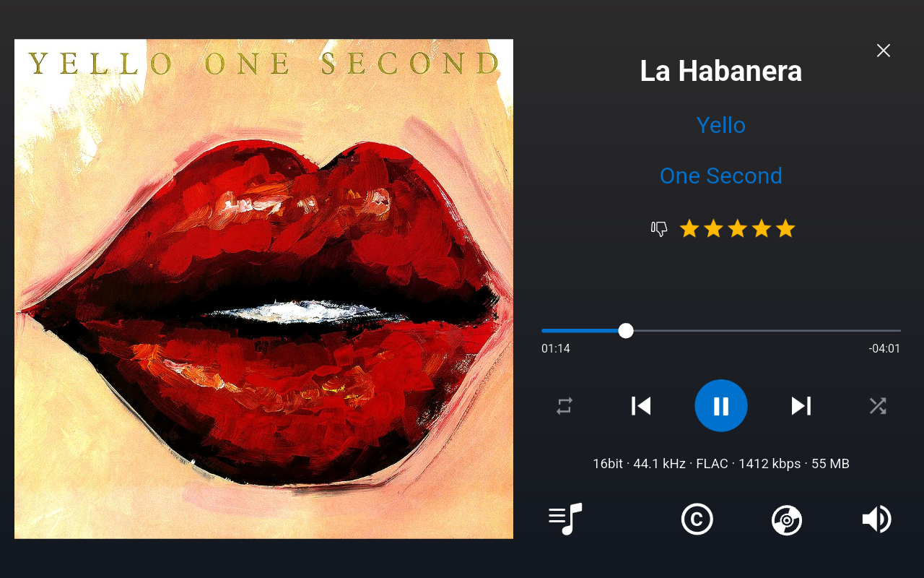Open album One Second link
Viewport: 924px width, 578px height.
(x=721, y=176)
